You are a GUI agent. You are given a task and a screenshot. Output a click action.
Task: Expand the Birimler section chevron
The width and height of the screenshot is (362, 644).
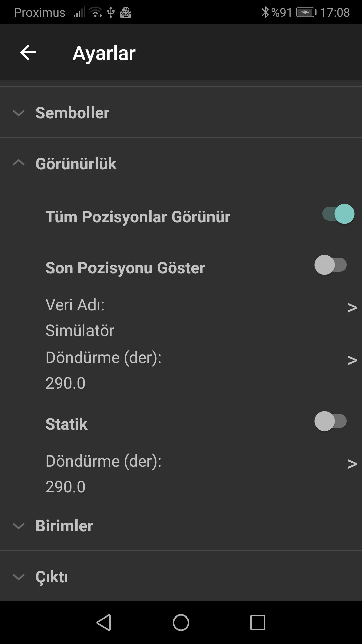[x=19, y=526]
